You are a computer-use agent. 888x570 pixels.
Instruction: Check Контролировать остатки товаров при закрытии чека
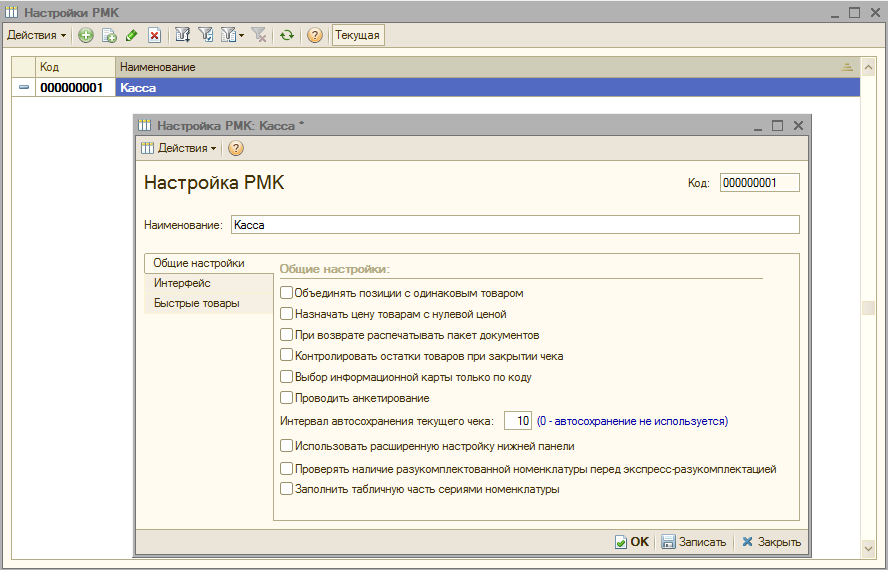point(287,356)
